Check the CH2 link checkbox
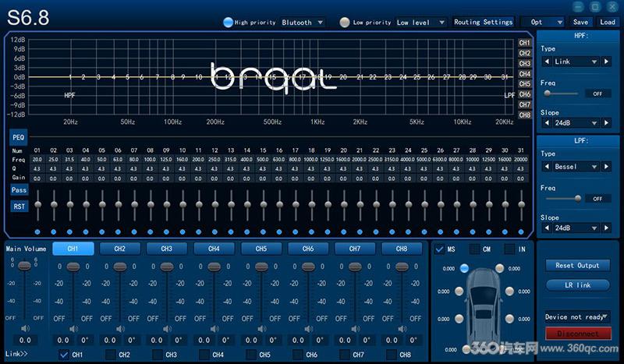The height and width of the screenshot is (364, 624). [x=111, y=354]
